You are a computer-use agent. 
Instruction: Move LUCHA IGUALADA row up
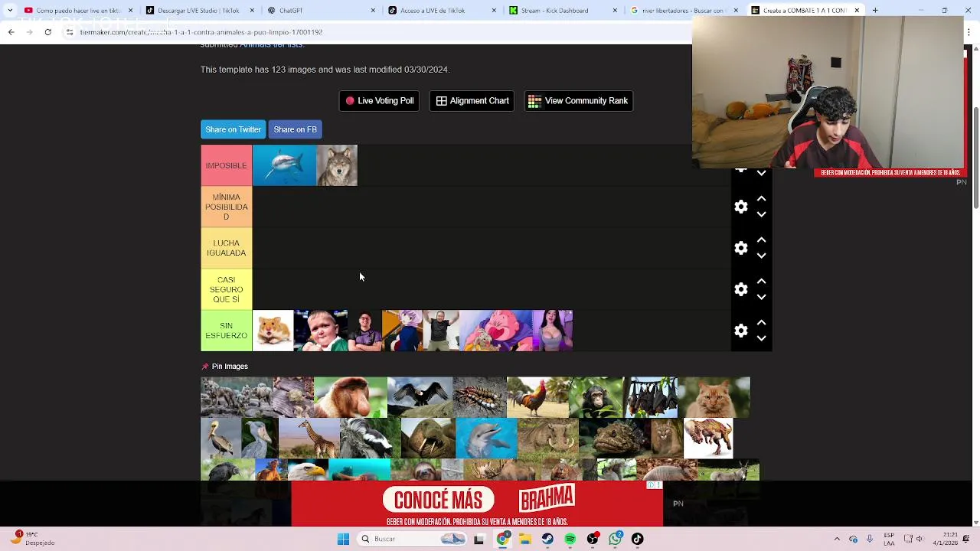761,240
